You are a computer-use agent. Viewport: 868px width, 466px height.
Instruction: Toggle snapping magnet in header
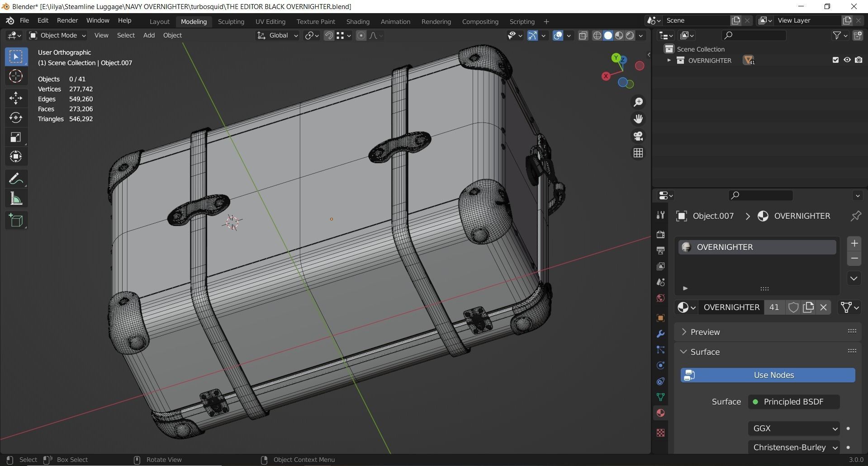point(329,35)
